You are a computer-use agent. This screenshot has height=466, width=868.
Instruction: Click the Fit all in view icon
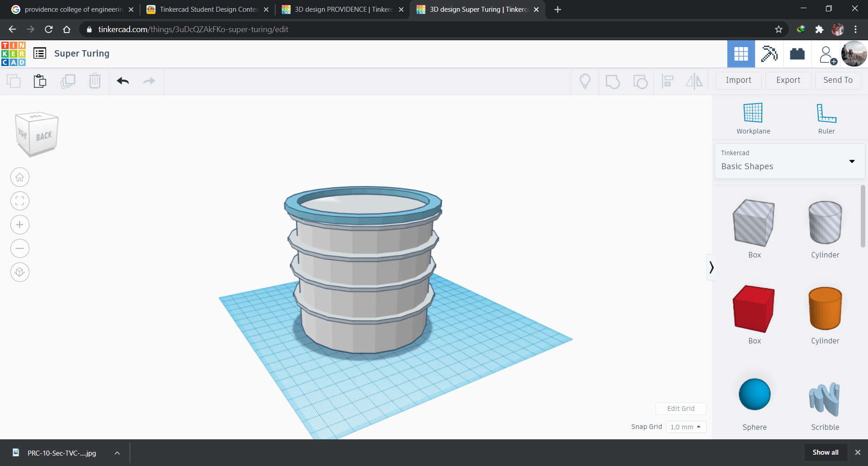coord(20,201)
